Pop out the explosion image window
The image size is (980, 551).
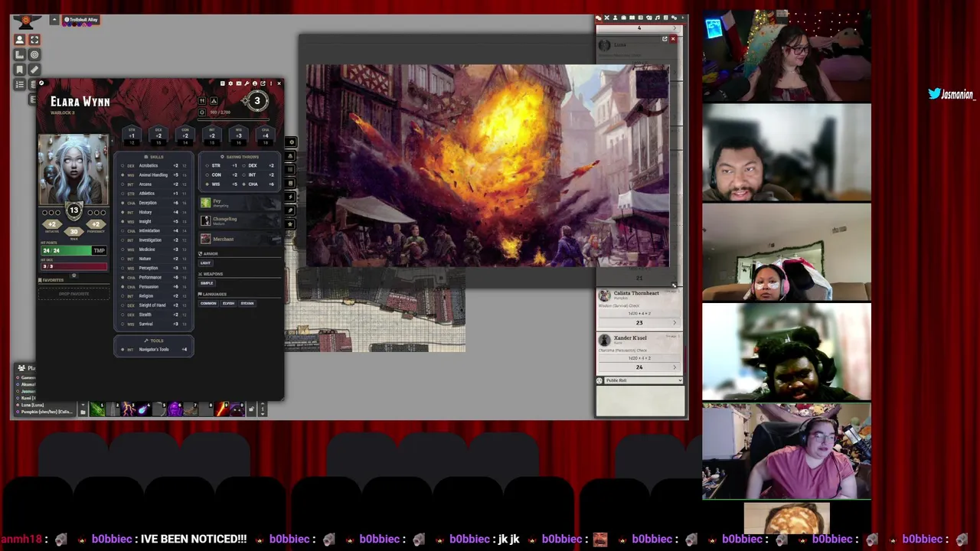tap(665, 39)
